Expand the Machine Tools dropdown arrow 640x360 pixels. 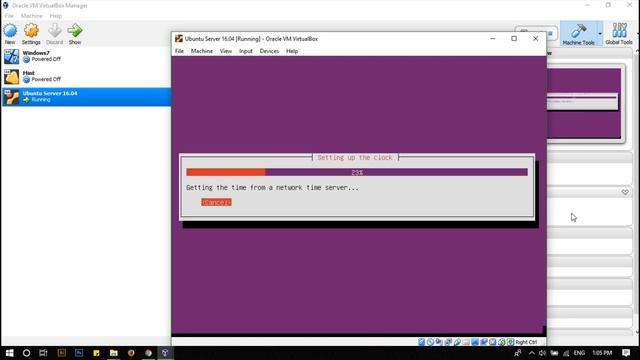click(600, 33)
